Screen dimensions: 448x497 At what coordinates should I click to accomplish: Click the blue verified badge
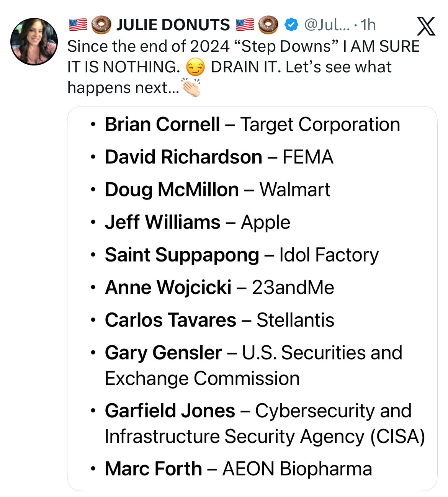(291, 25)
